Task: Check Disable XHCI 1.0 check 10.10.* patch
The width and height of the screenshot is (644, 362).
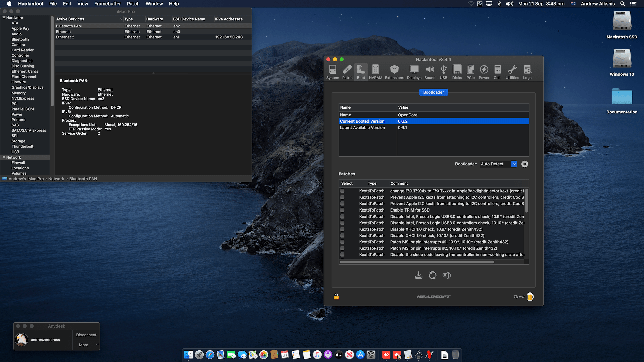Action: 342,236
